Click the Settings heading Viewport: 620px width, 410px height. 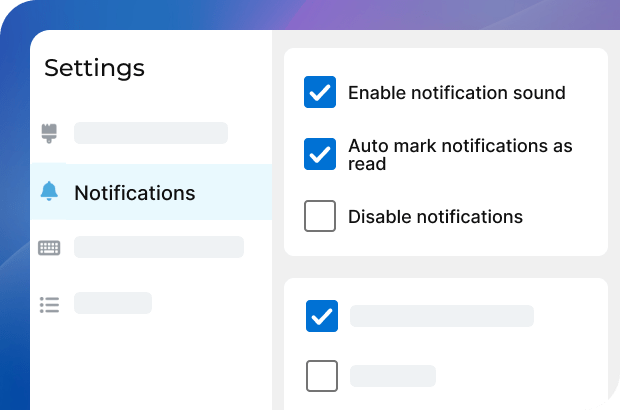(x=95, y=68)
